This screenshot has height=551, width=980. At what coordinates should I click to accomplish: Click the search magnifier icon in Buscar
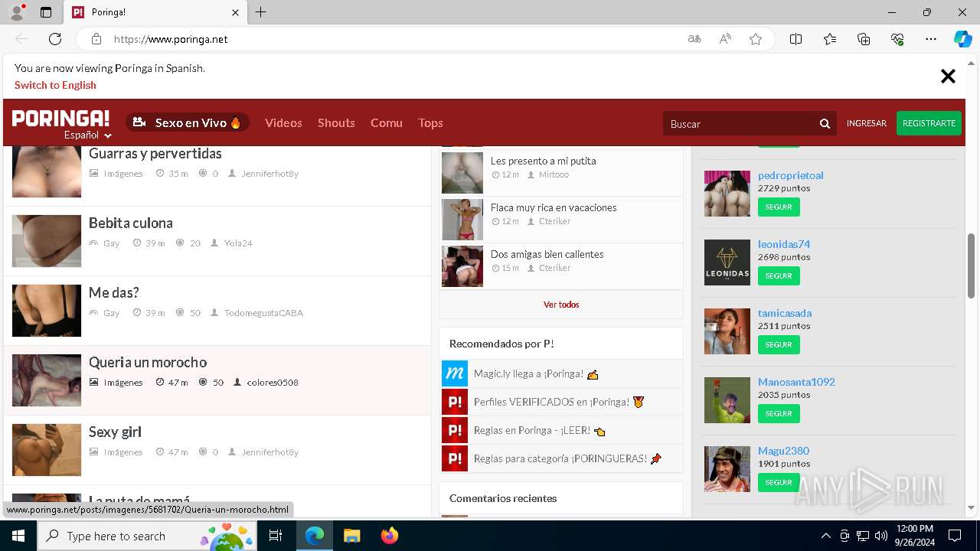825,123
